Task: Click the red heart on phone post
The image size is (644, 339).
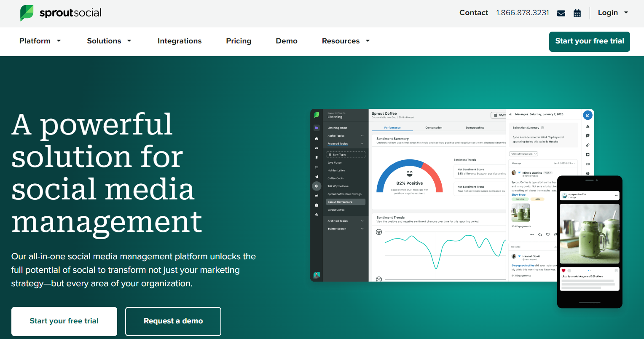Action: [x=563, y=270]
